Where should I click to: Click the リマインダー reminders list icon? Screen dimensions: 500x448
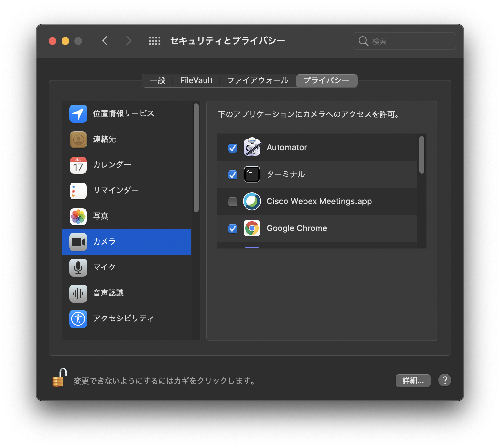78,191
